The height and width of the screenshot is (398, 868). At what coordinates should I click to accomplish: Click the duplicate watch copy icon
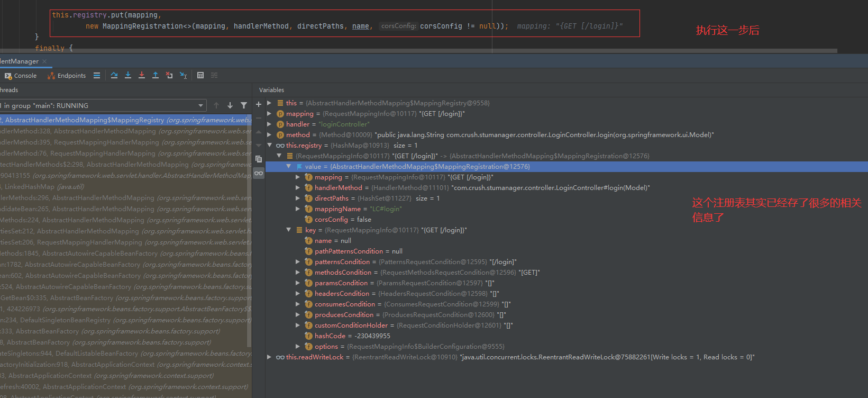[259, 159]
